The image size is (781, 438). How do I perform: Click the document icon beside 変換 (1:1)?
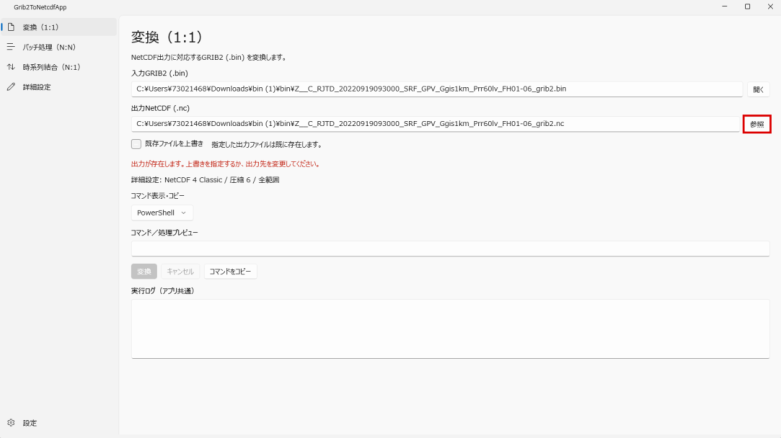tap(11, 27)
